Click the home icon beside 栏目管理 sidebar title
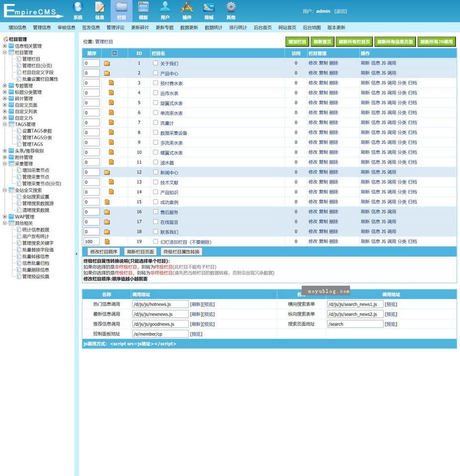This screenshot has height=476, width=460. (5, 39)
